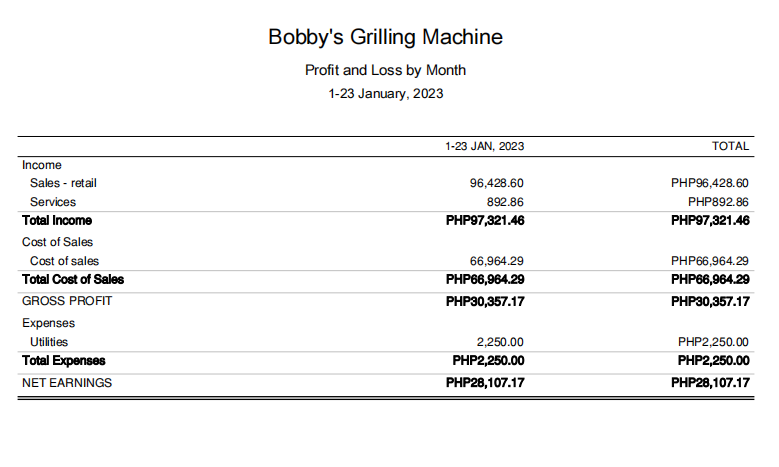
Task: Click the Total Expenses row label
Action: pos(63,360)
